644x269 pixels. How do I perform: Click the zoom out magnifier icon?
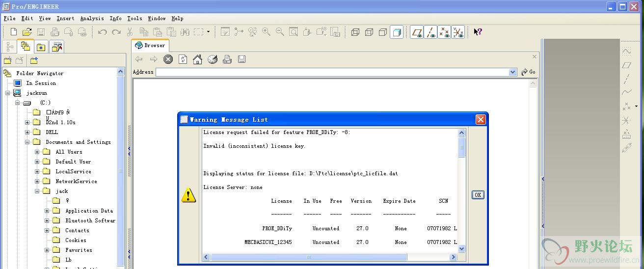[x=280, y=32]
